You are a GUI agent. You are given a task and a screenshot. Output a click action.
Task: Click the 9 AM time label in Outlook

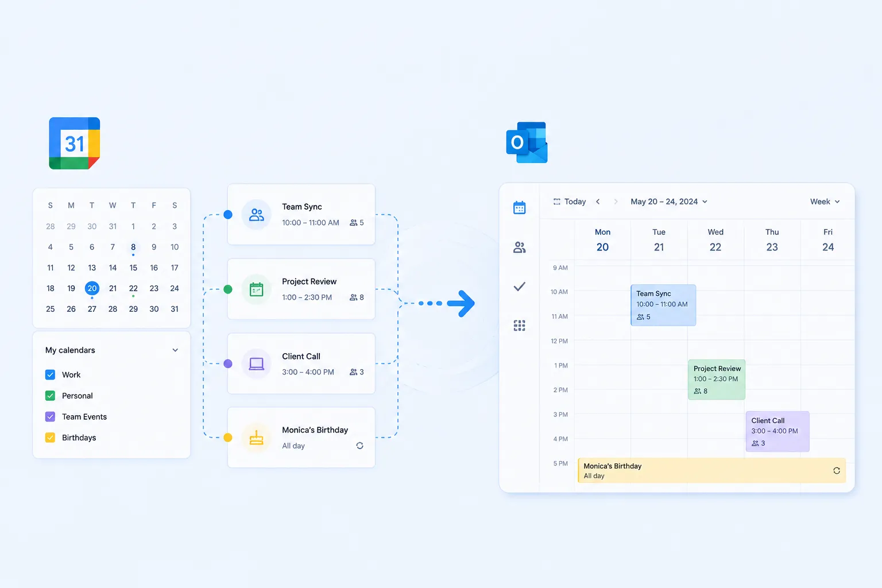(x=560, y=268)
